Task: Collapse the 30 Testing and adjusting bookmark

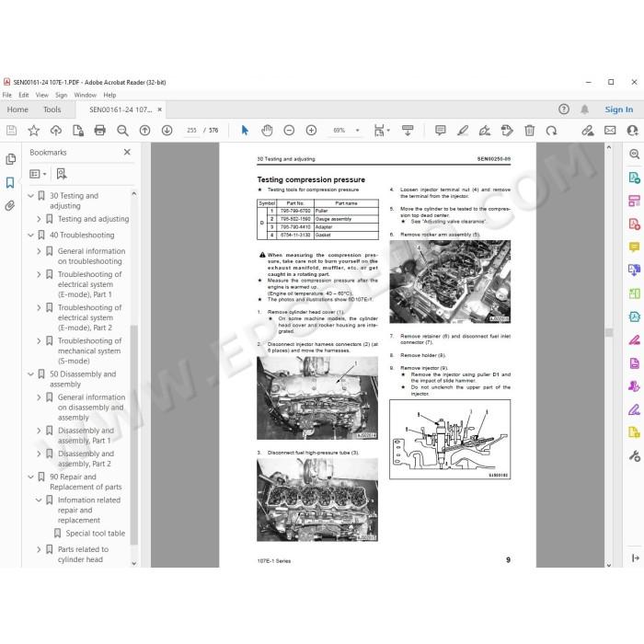Action: pos(30,196)
